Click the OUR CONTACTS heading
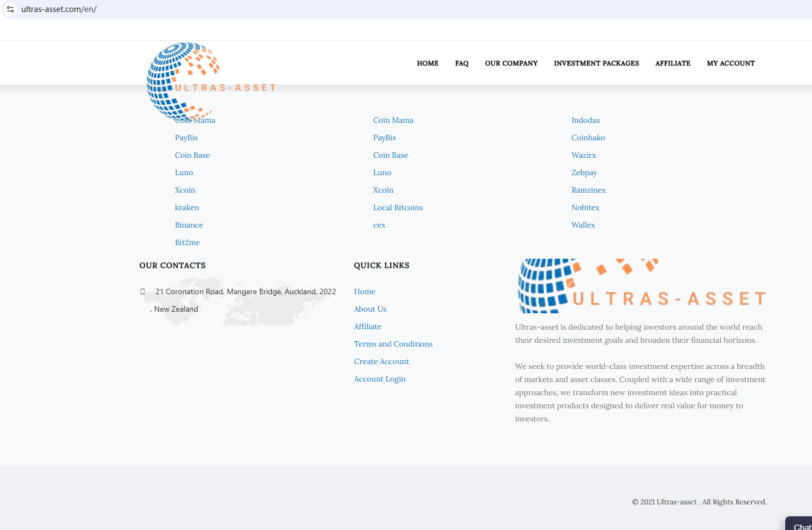The width and height of the screenshot is (812, 530). tap(172, 265)
